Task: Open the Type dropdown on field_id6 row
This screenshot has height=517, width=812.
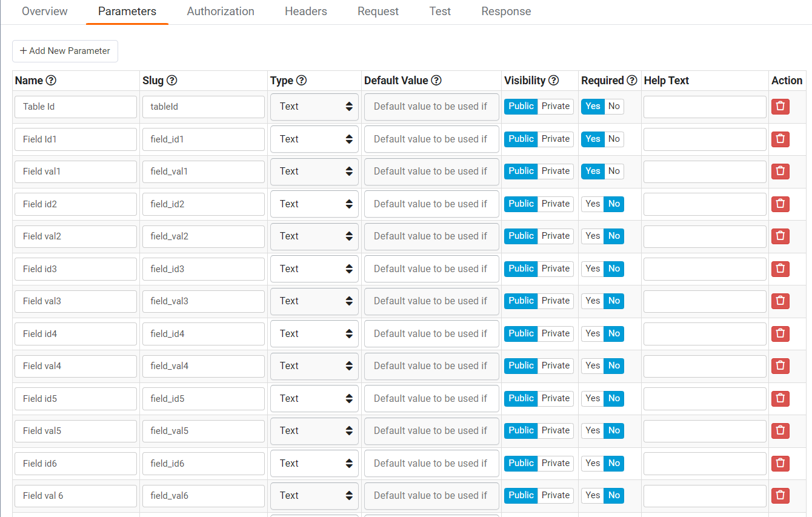Action: click(x=314, y=463)
